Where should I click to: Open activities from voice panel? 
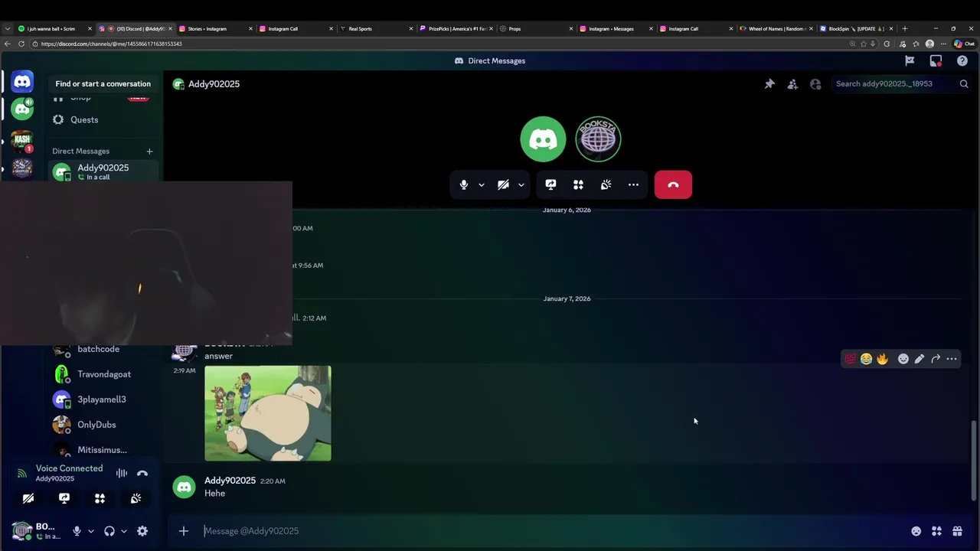click(x=100, y=498)
